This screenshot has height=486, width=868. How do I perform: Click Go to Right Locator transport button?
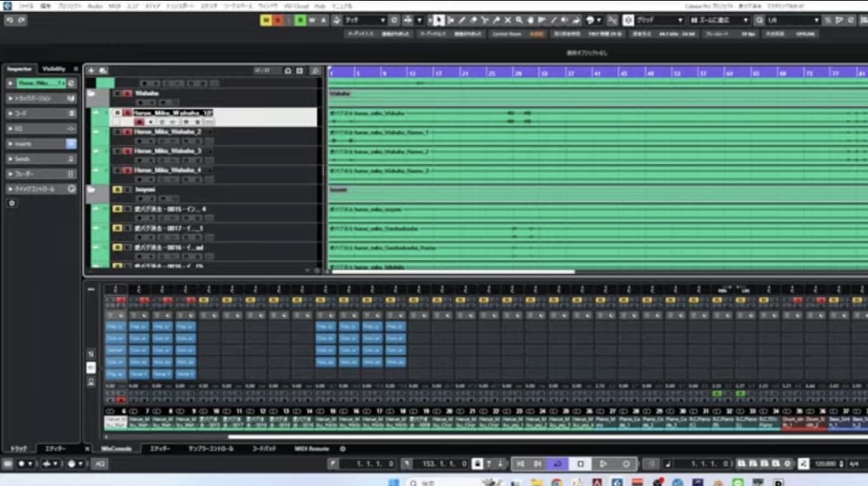point(538,464)
